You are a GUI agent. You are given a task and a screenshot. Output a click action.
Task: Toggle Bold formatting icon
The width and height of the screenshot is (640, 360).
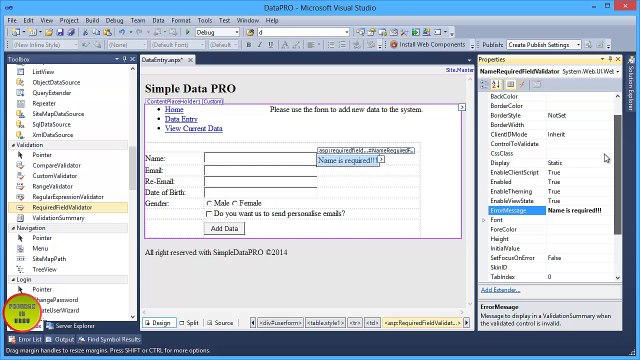coord(249,45)
